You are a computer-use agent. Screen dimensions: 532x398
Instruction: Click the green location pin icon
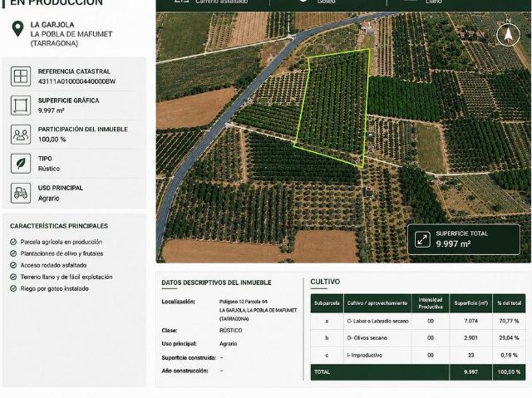coord(17,29)
